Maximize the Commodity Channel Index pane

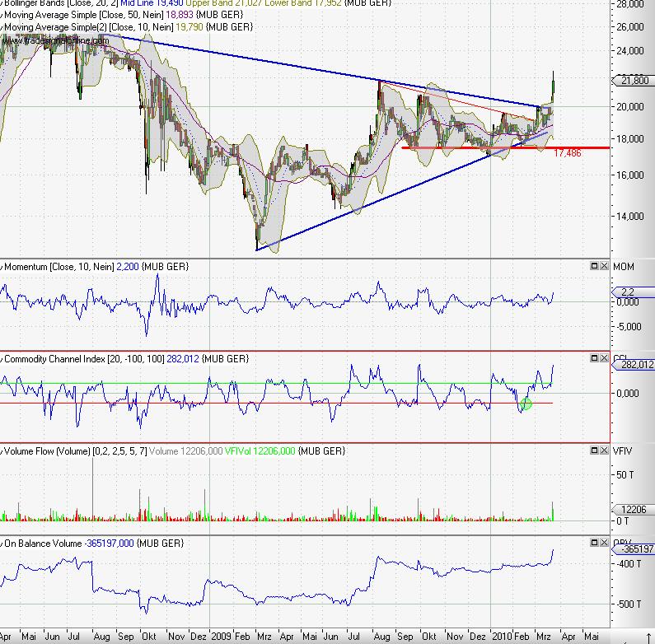pyautogui.click(x=595, y=358)
